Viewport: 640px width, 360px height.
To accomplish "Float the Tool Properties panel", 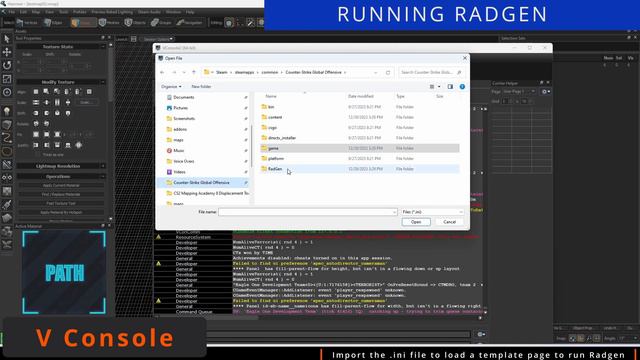I will [x=103, y=38].
